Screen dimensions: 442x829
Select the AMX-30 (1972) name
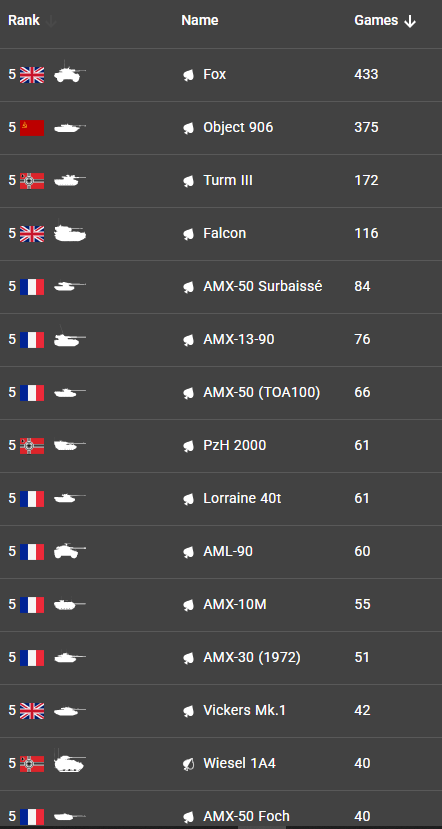tap(252, 657)
